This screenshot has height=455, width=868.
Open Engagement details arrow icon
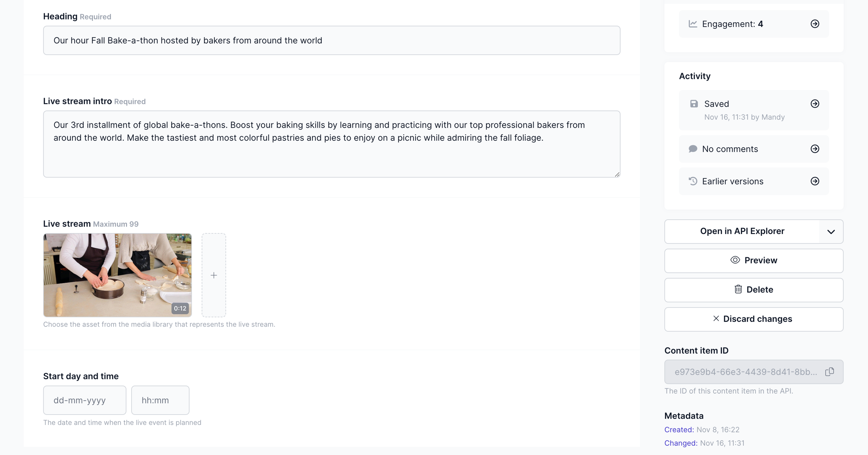(815, 24)
